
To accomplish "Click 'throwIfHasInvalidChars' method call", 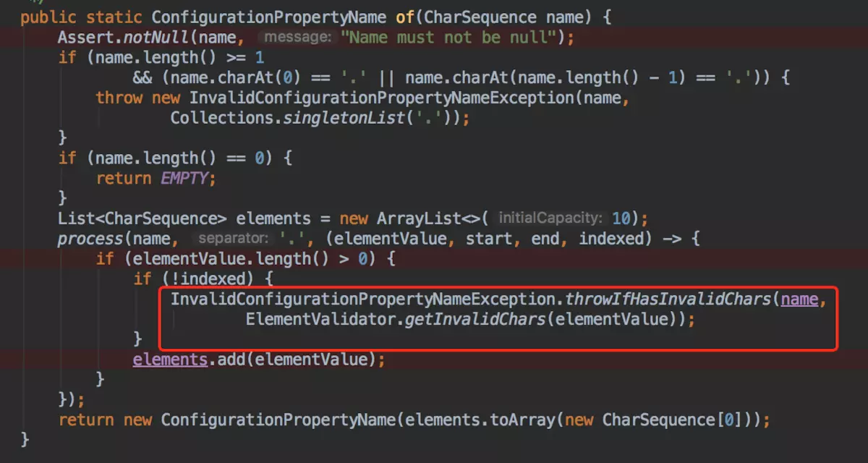I will point(668,299).
